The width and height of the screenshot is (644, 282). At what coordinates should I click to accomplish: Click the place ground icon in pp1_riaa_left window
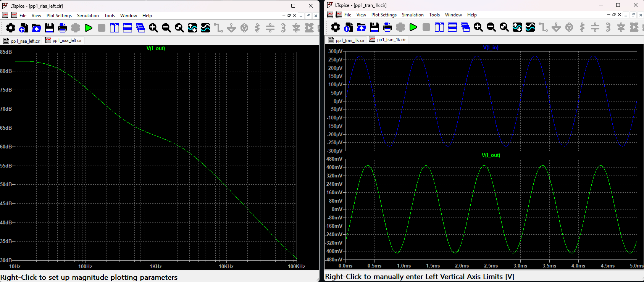coord(231,28)
